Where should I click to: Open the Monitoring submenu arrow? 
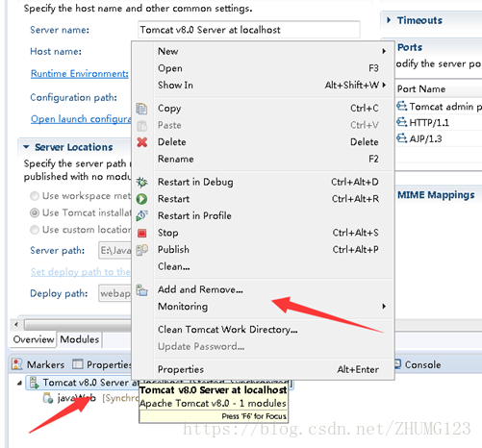pyautogui.click(x=384, y=307)
